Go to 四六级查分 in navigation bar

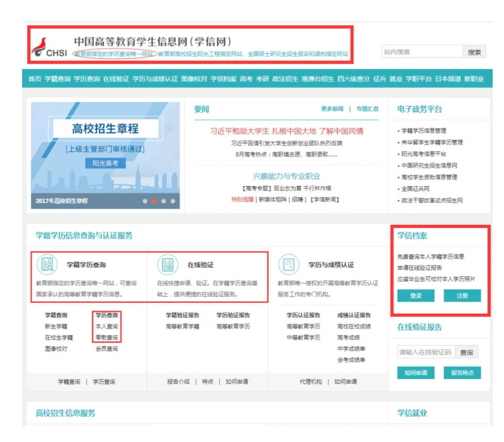pos(353,79)
